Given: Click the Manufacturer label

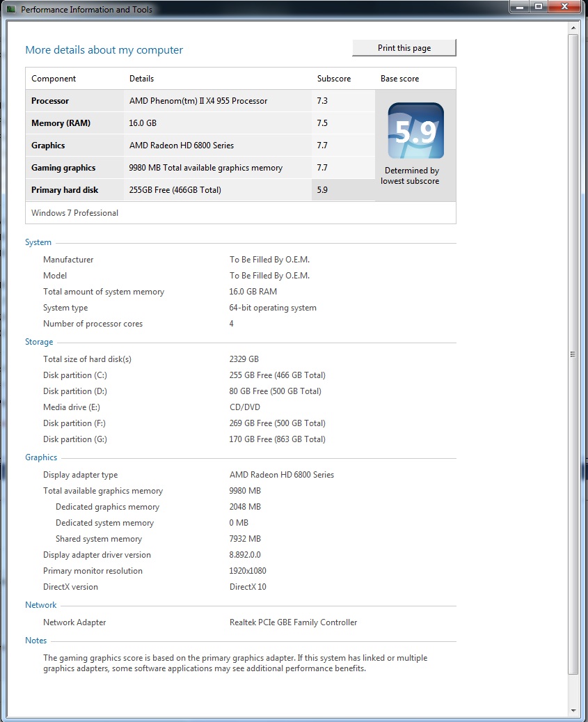Looking at the screenshot, I should (x=68, y=260).
